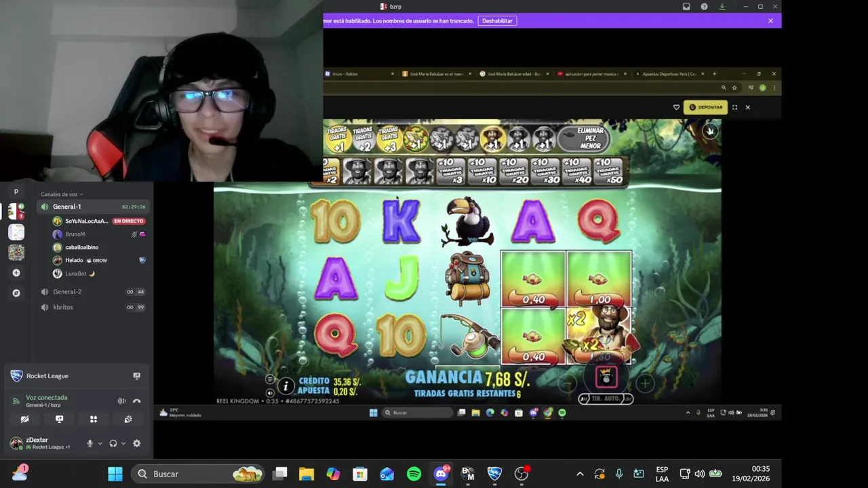868x488 pixels.
Task: Open Spotify from main taskbar
Action: click(414, 474)
